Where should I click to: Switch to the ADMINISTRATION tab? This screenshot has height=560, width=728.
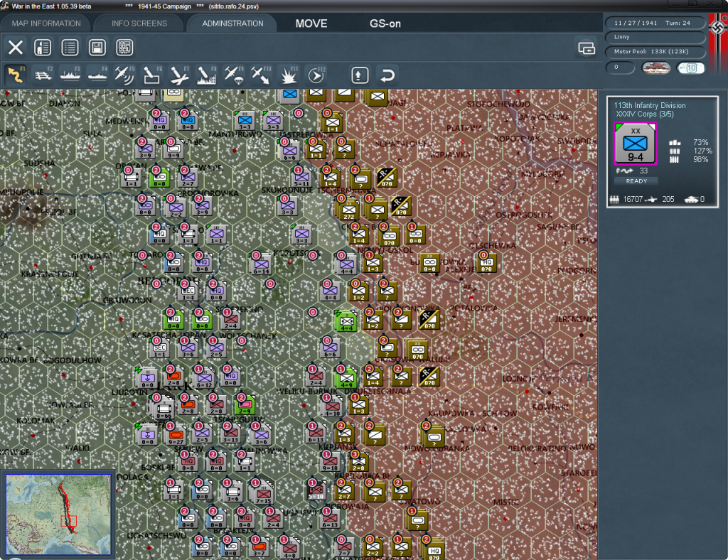pos(232,23)
